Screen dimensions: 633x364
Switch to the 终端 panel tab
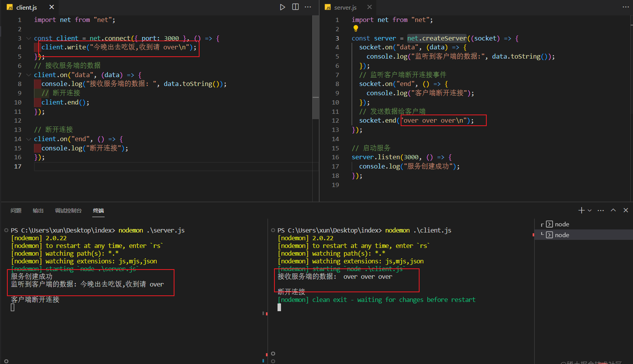click(x=98, y=211)
